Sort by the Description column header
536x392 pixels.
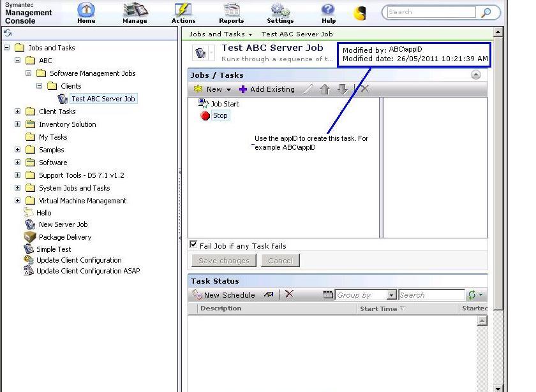[x=221, y=309]
